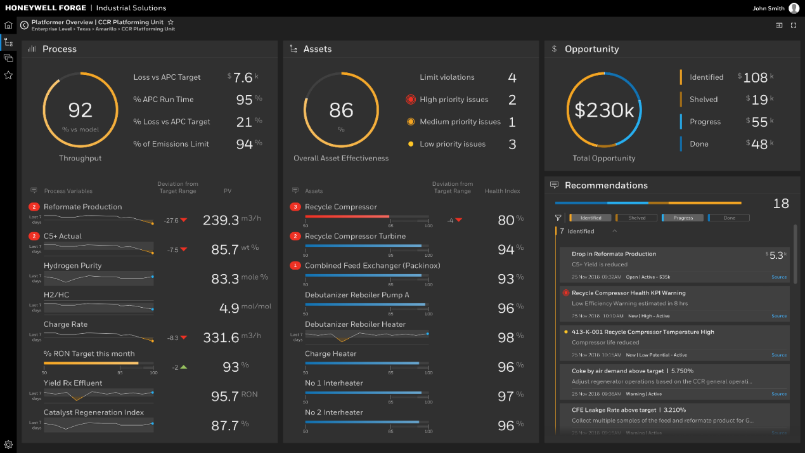Toggle the Identified filter chip
Viewport: 805px width, 453px height.
click(x=590, y=217)
